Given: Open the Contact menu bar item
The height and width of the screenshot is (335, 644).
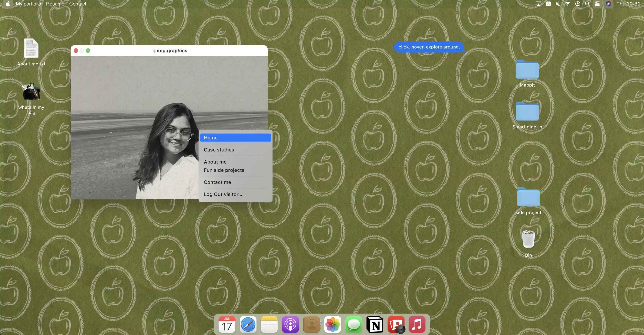Looking at the screenshot, I should click(78, 4).
